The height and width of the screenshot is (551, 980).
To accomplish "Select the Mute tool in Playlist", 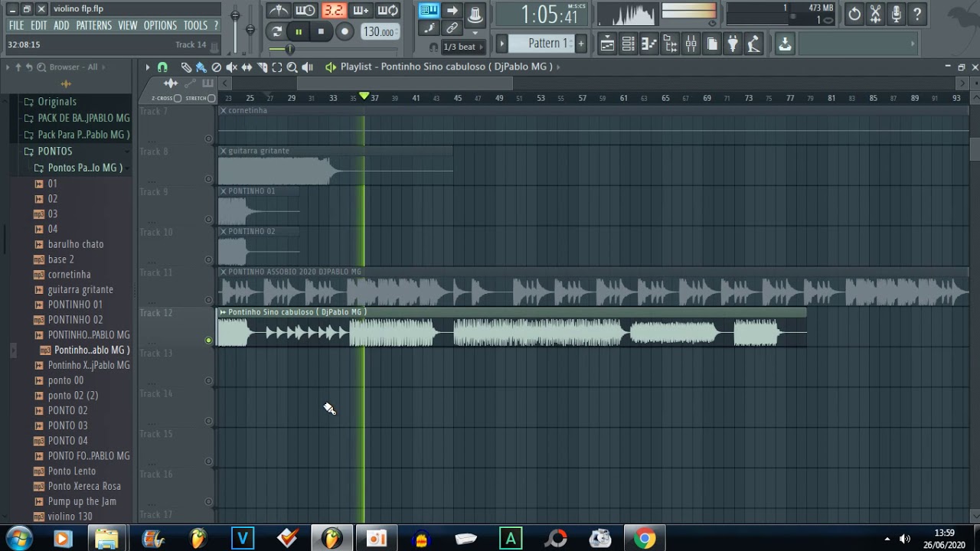I will coord(231,67).
